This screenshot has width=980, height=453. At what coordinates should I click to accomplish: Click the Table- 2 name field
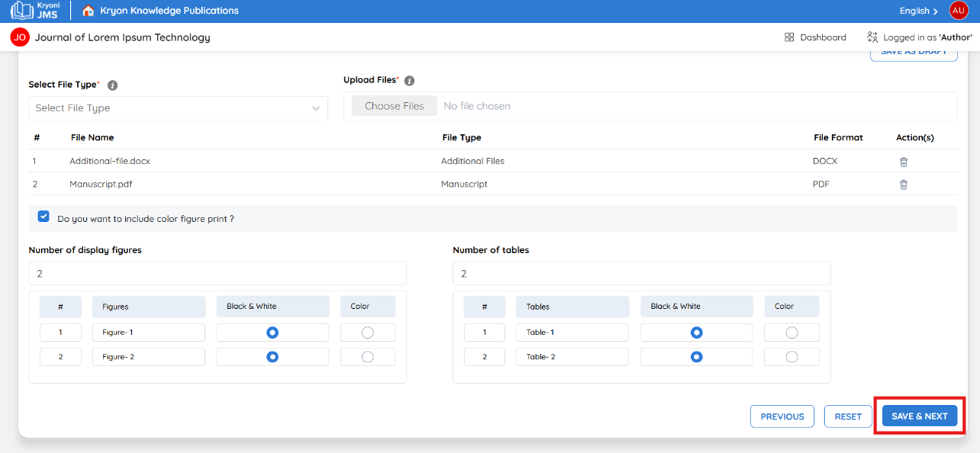573,357
